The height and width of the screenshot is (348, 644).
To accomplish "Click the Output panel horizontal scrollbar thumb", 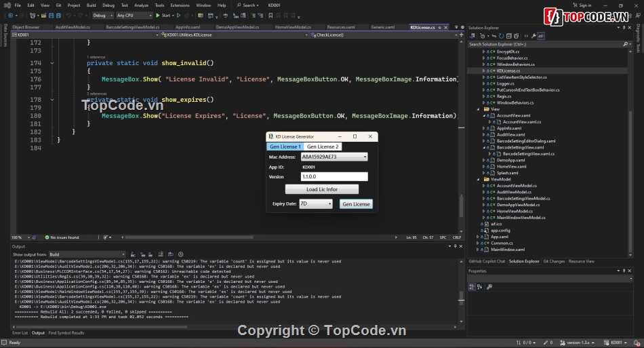I will pyautogui.click(x=102, y=327).
